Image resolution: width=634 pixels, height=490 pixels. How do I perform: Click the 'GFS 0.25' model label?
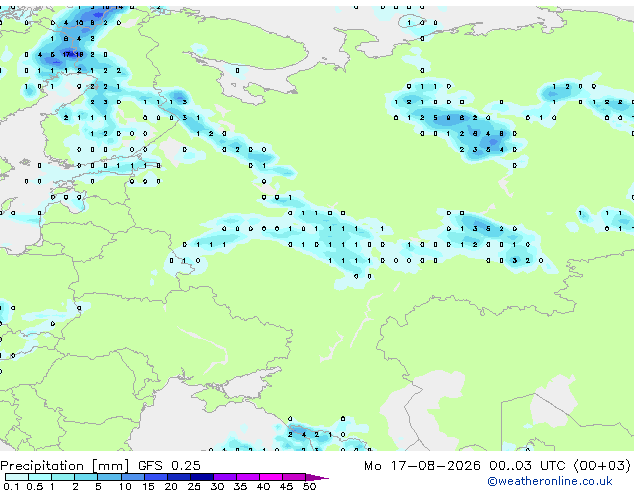coord(169,466)
